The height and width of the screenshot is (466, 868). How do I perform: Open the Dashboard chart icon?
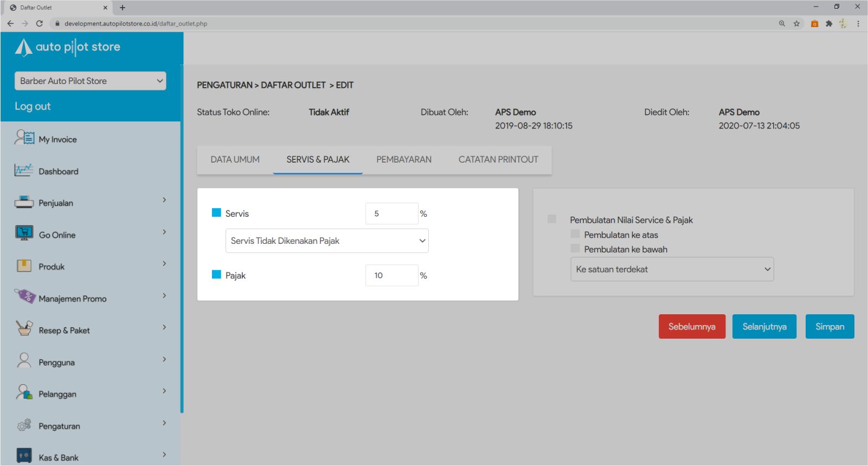click(24, 170)
